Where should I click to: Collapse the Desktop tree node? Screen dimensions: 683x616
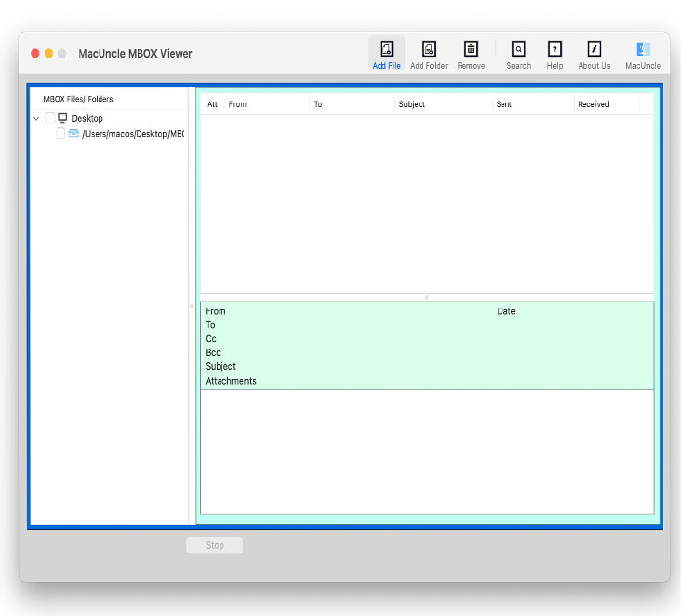[x=36, y=118]
